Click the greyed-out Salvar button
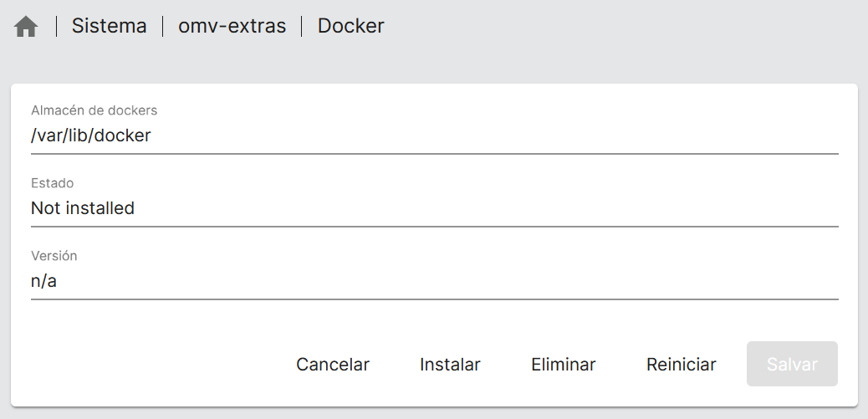This screenshot has width=868, height=419. pos(791,365)
